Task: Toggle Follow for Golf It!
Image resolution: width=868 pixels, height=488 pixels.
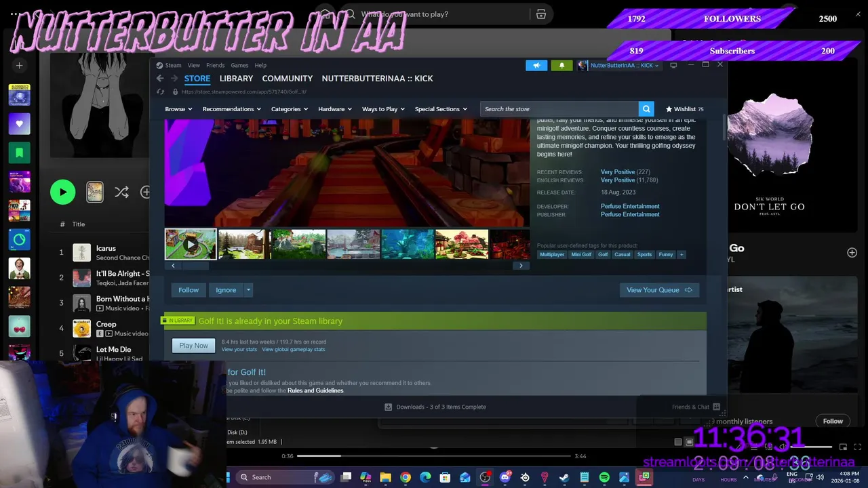Action: 189,290
